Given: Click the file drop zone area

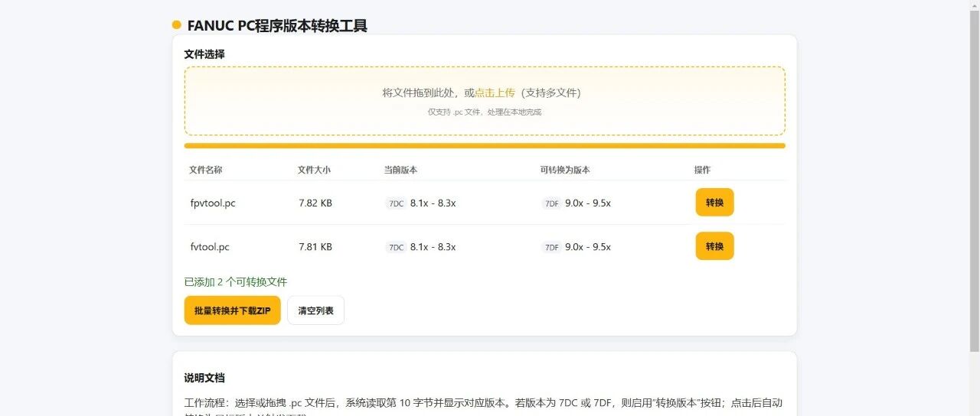Looking at the screenshot, I should click(x=485, y=101).
